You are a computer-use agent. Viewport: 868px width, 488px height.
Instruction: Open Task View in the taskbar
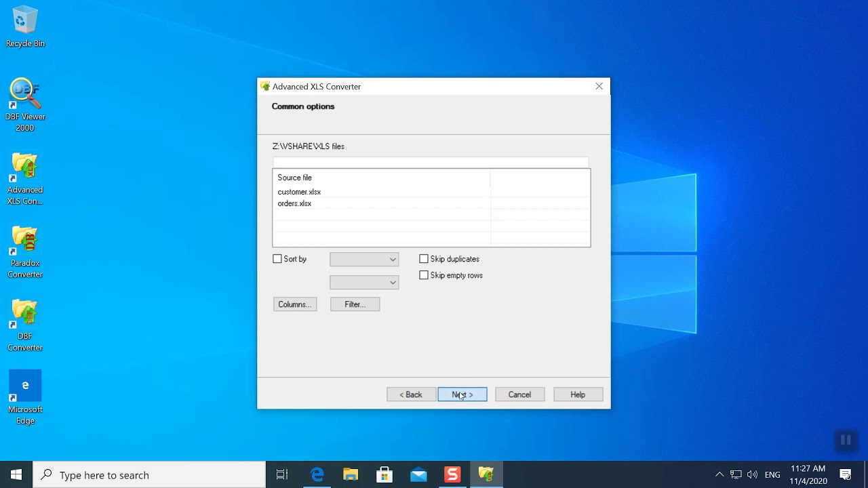pyautogui.click(x=282, y=474)
